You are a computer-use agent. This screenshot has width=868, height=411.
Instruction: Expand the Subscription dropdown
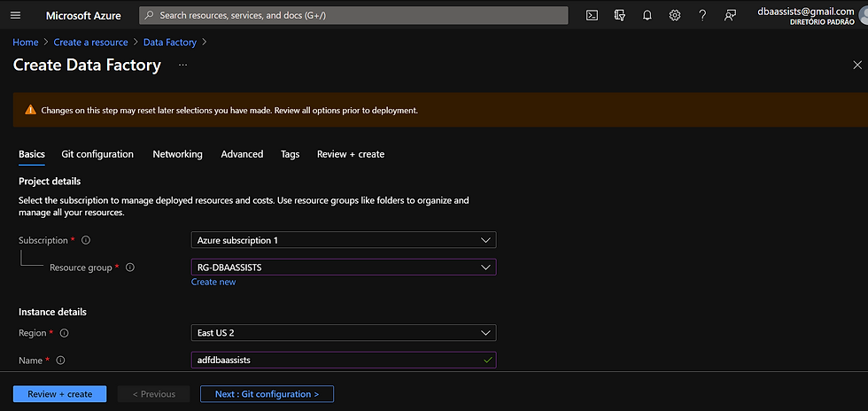coord(344,240)
